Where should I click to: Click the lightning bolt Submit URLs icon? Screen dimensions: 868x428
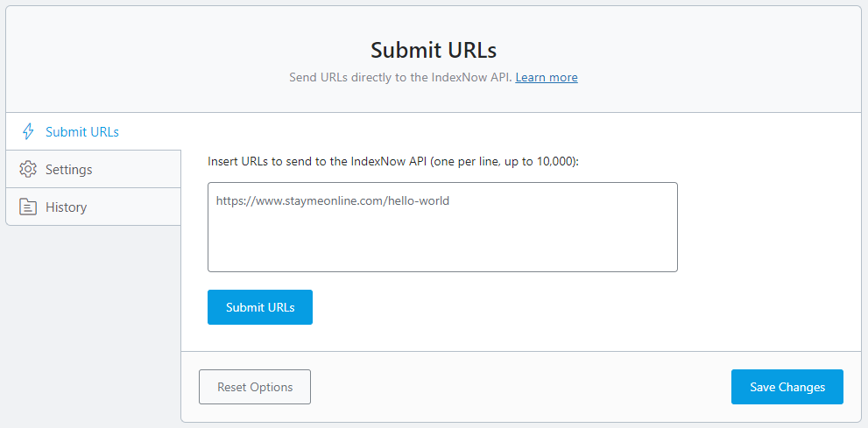[28, 131]
